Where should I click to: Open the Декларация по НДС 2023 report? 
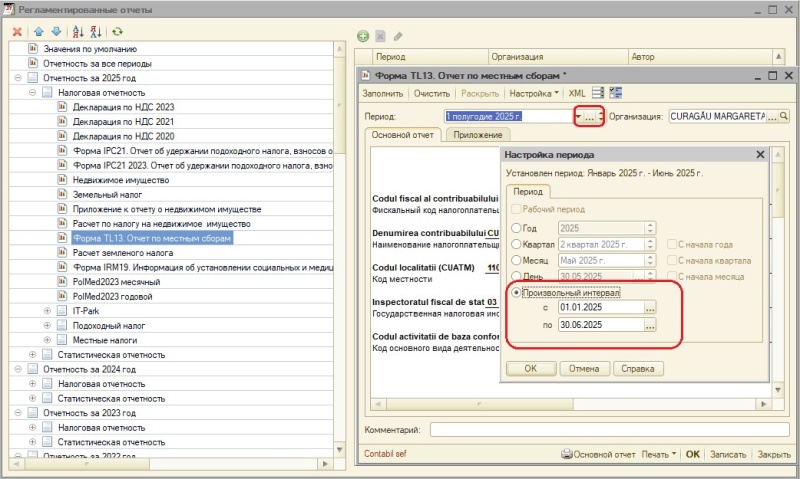(123, 107)
